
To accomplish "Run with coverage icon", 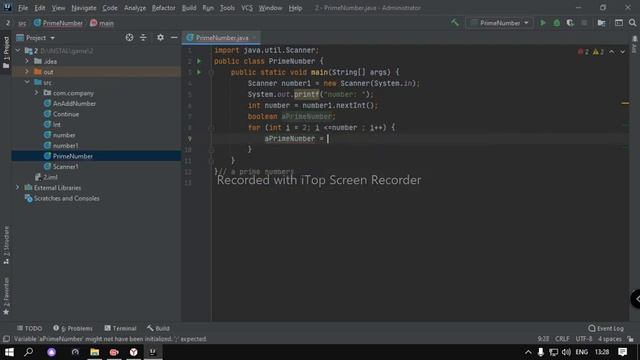I will tap(570, 23).
